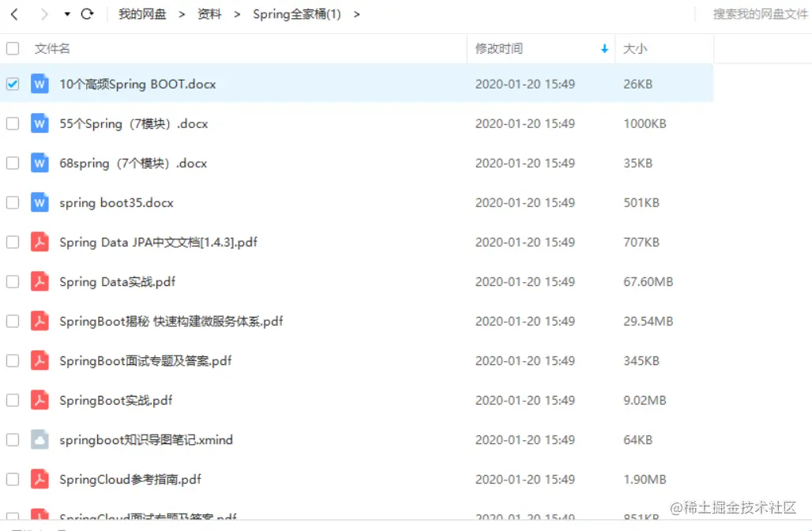
Task: Open the dropdown arrow beside navigation arrows
Action: point(67,13)
